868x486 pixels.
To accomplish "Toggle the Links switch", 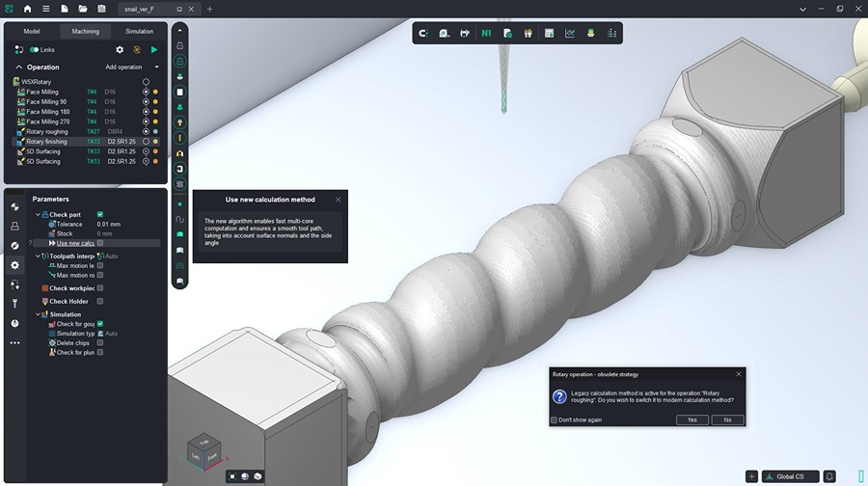I will [34, 49].
